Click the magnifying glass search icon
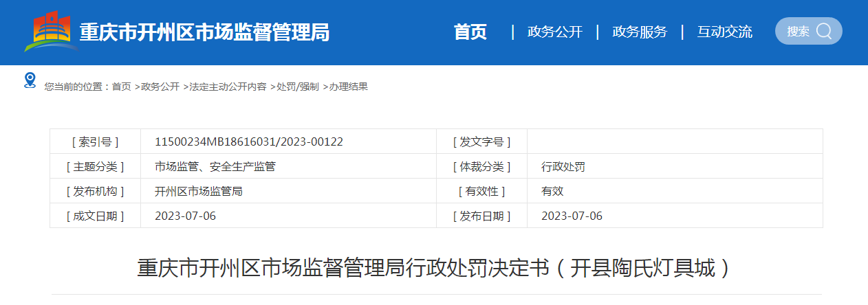Screen dimensions: 868x305 823,31
